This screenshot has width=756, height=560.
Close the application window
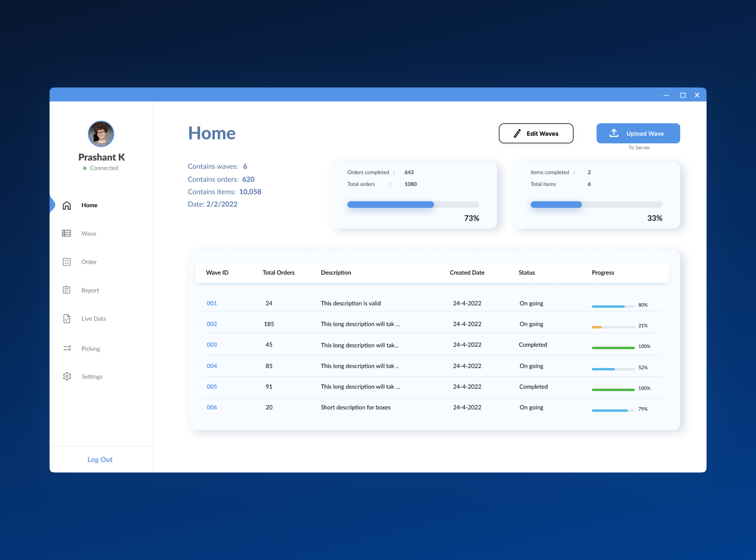[x=697, y=95]
